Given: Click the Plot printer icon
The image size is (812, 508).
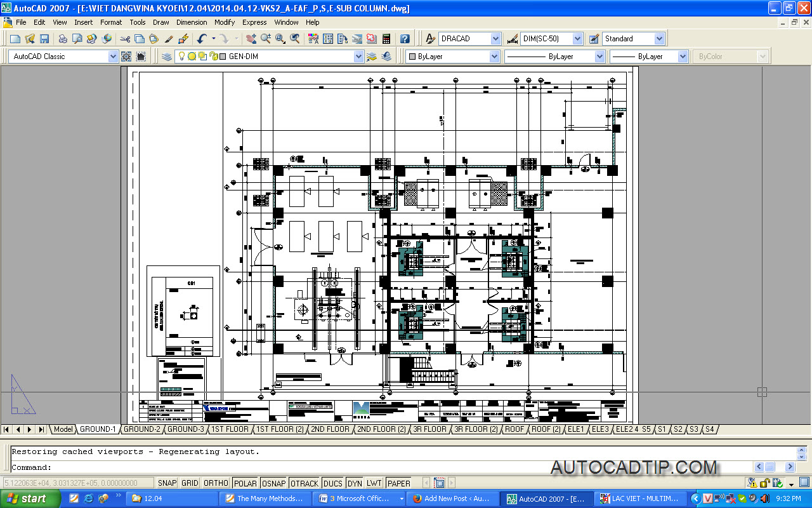Looking at the screenshot, I should (63, 39).
